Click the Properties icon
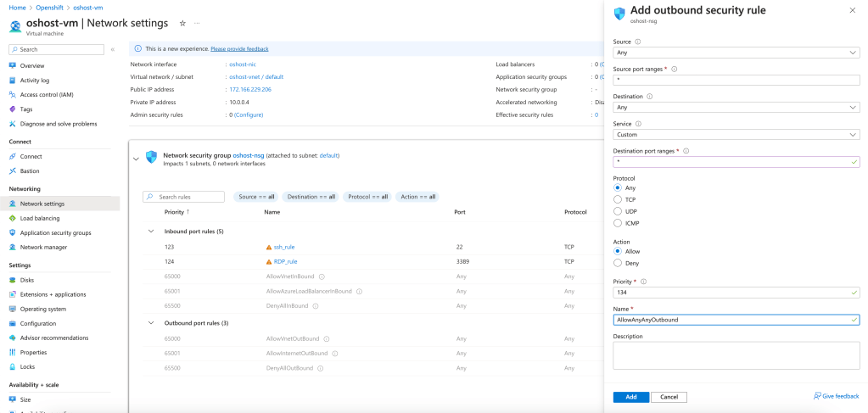Screen dimensions: 868x413 (13, 352)
